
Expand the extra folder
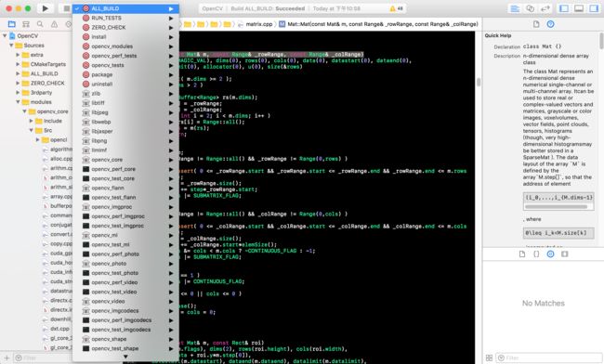click(x=18, y=55)
